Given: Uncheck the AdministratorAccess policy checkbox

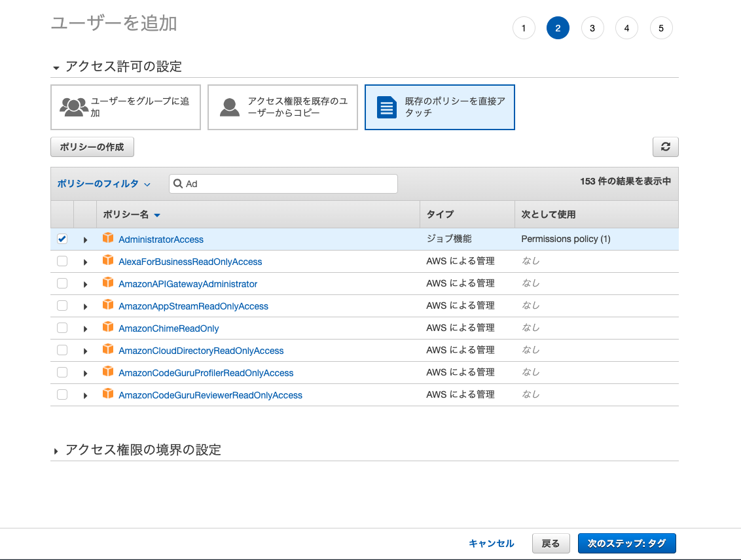Looking at the screenshot, I should (x=62, y=239).
